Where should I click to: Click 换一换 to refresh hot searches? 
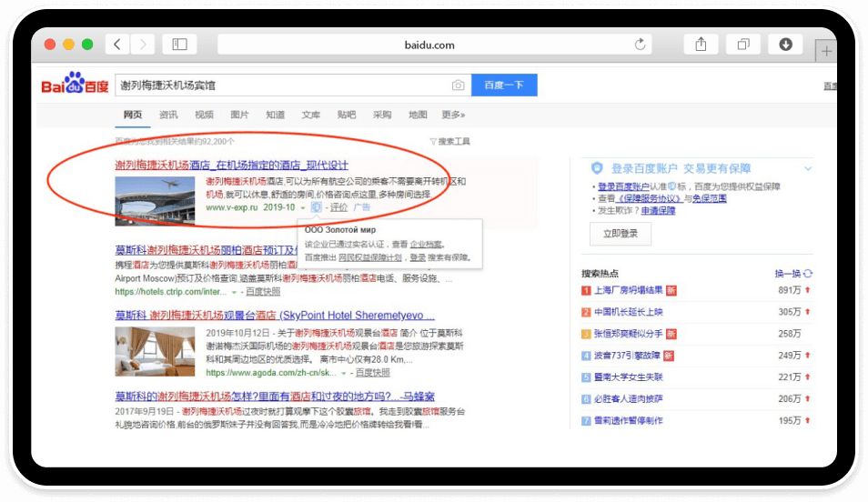(788, 274)
